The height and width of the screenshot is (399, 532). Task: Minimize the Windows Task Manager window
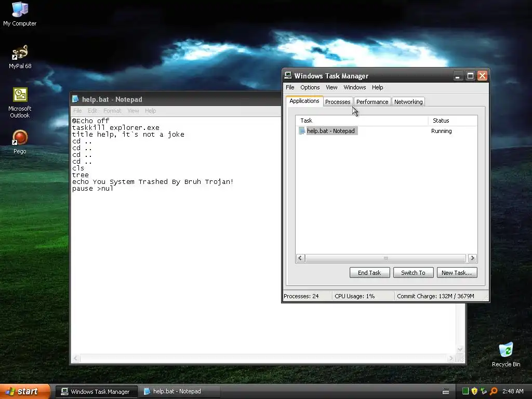(458, 75)
